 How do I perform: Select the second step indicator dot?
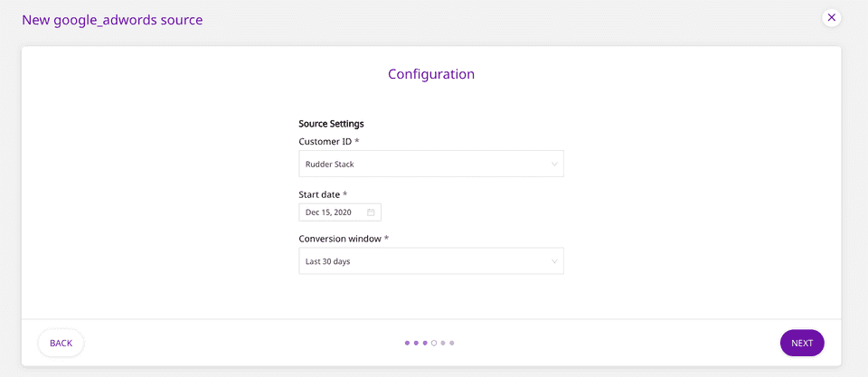tap(416, 344)
